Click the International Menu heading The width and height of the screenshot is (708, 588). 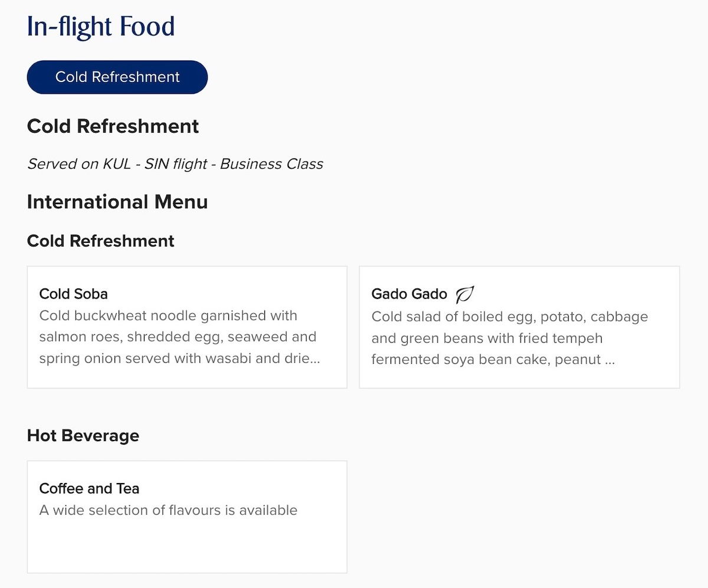tap(117, 202)
